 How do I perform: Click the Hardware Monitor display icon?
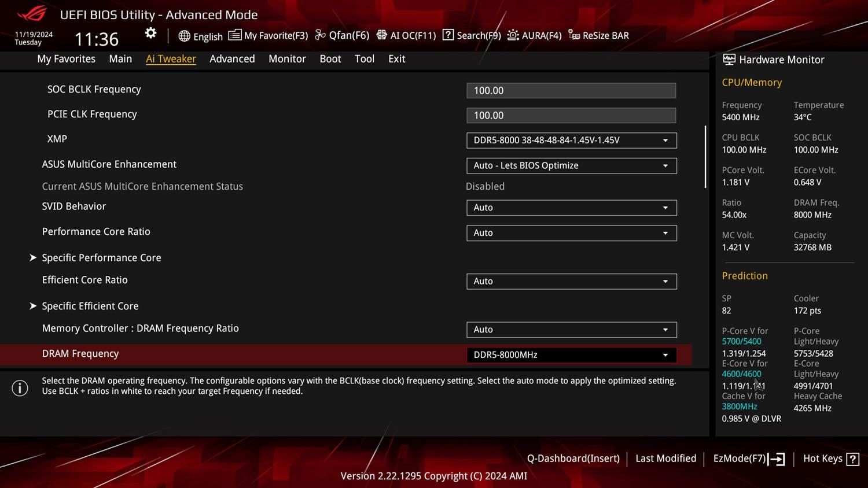[729, 59]
